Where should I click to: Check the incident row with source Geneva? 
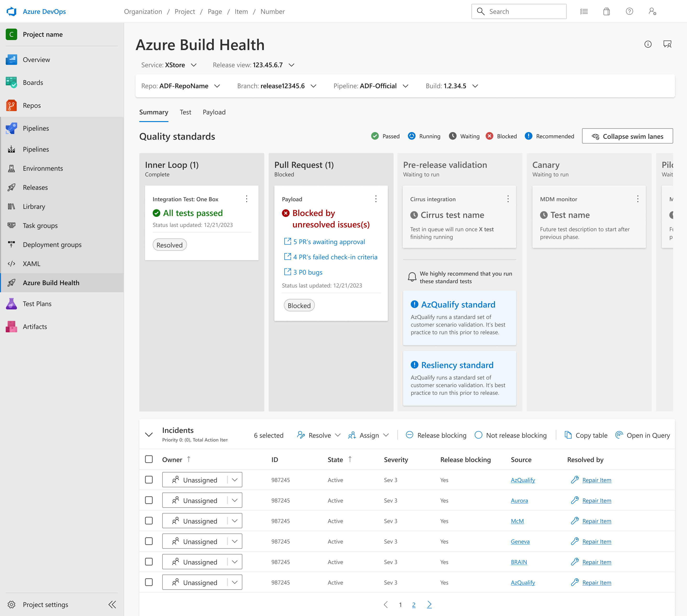(x=149, y=541)
